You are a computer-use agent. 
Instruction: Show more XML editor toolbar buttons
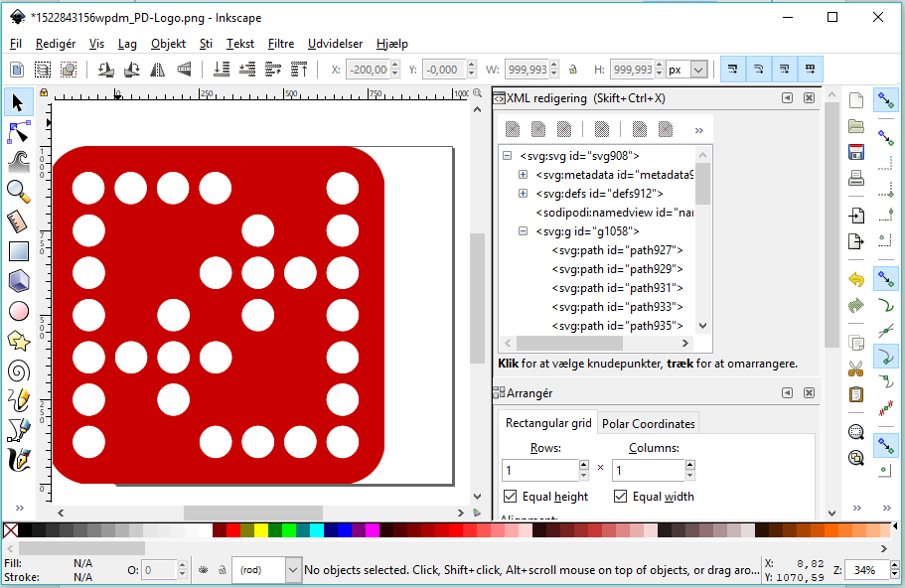click(699, 130)
